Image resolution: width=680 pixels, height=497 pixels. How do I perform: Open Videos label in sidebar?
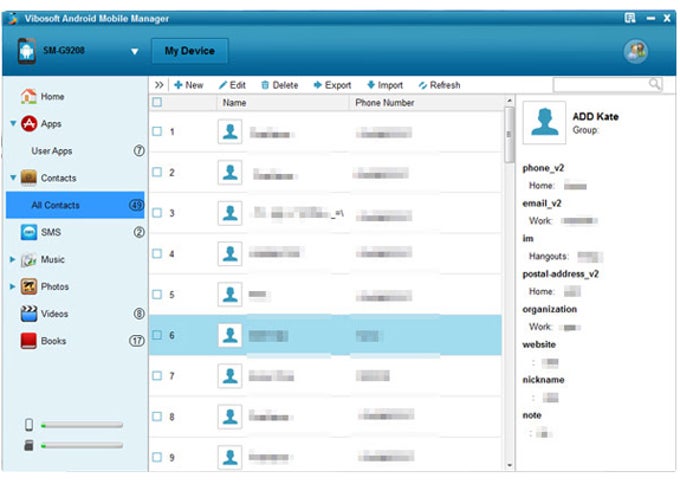[54, 314]
